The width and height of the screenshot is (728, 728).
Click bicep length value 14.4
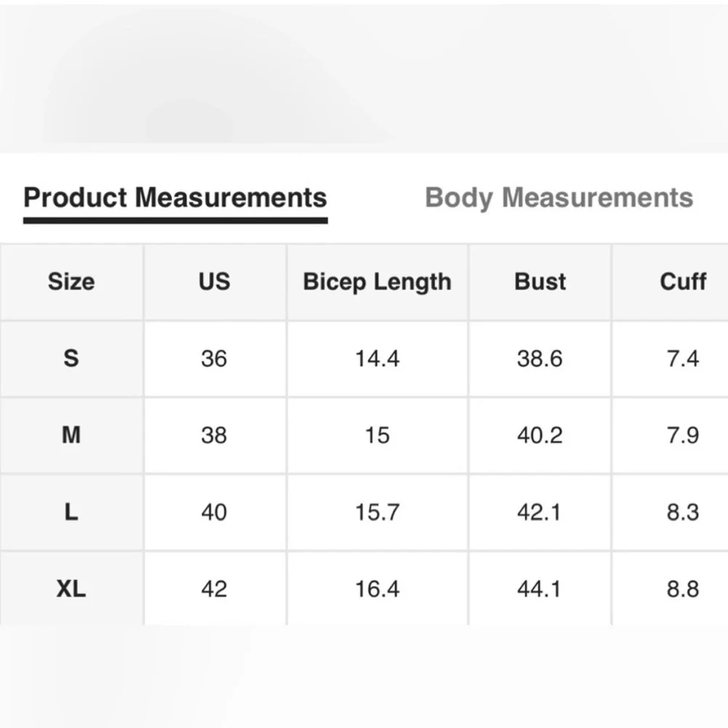point(377,358)
